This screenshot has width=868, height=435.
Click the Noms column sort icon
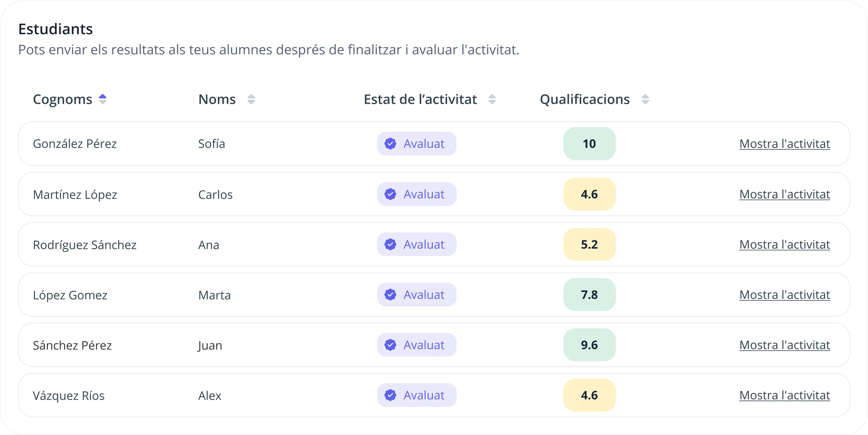pyautogui.click(x=251, y=100)
